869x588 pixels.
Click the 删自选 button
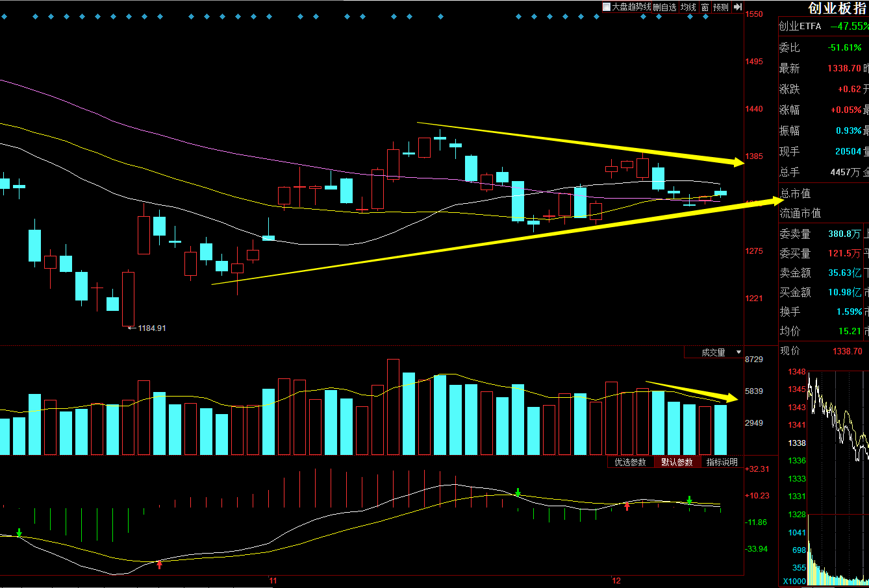(664, 7)
